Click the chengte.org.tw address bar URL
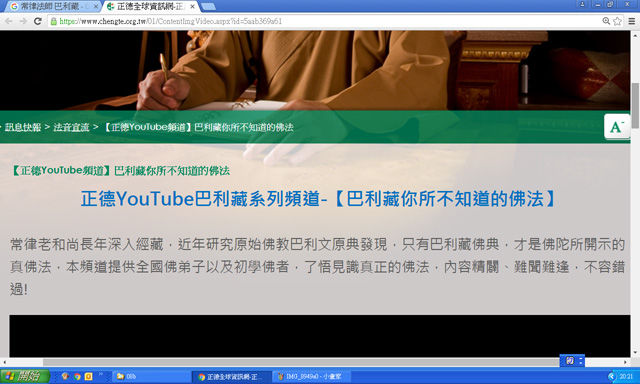Viewport: 640px width, 384px height. 171,21
